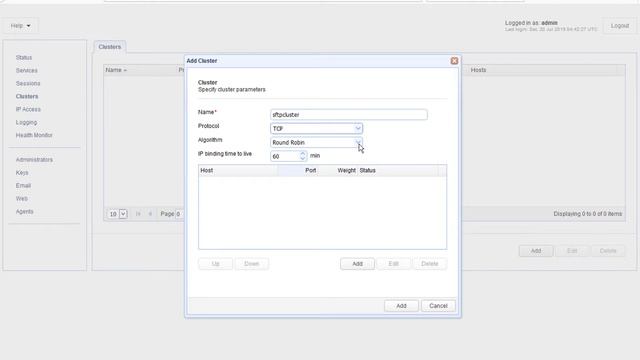Click the IP binding time value field
The image size is (640, 360).
(x=285, y=156)
